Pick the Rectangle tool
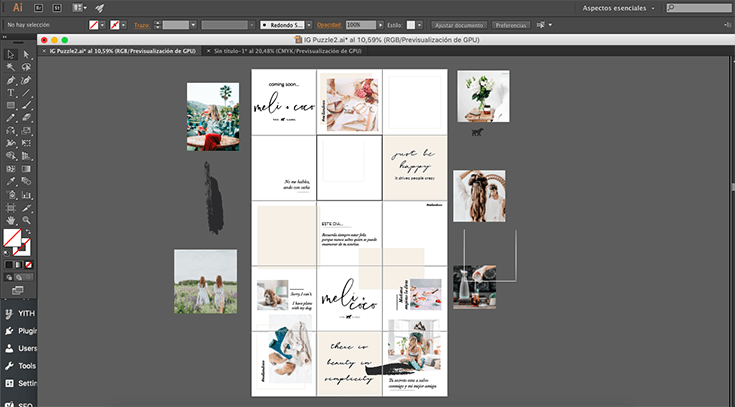 tap(10, 106)
